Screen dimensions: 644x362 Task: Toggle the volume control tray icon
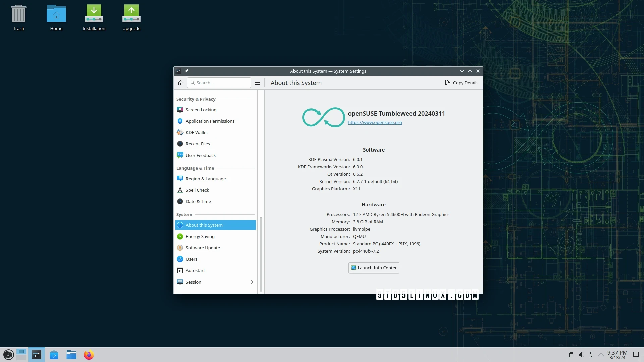click(x=581, y=355)
